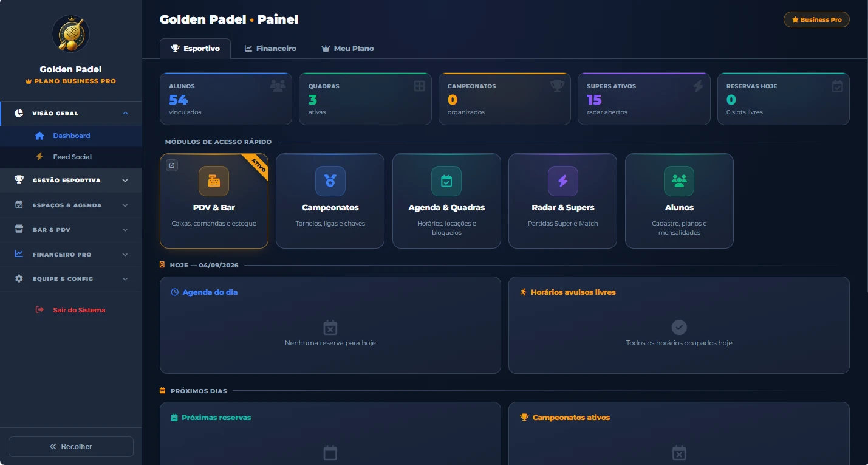Click the people icon on Alunos stat card

point(278,86)
